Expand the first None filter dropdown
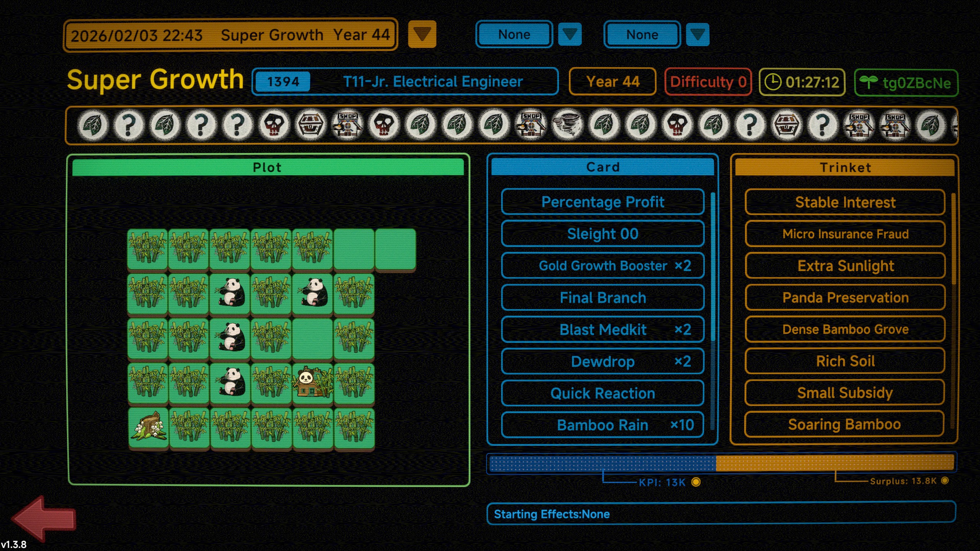 570,34
